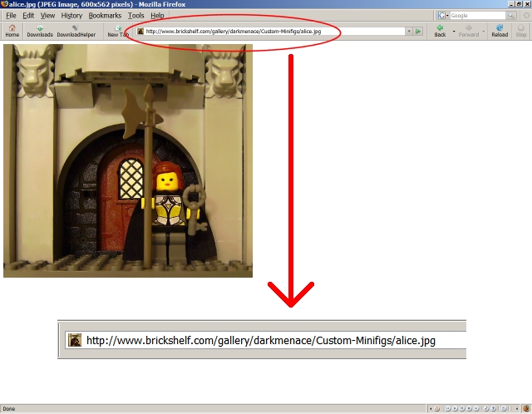Screen dimensions: 532x414
Task: Click pause in status bar player
Action: (x=462, y=408)
